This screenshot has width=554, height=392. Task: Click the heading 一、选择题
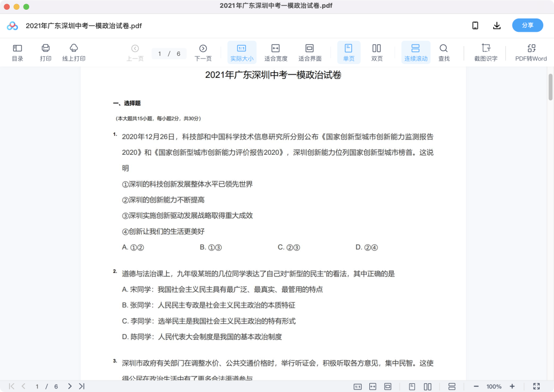127,103
